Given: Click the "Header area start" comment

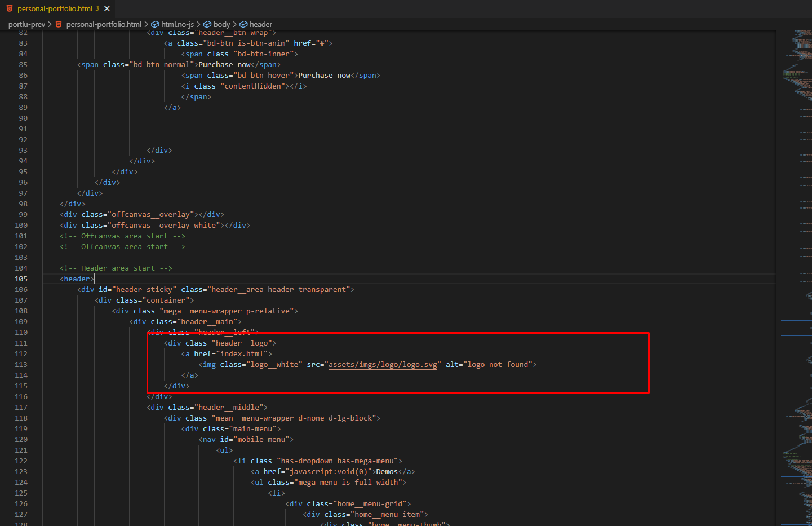Looking at the screenshot, I should coord(116,268).
